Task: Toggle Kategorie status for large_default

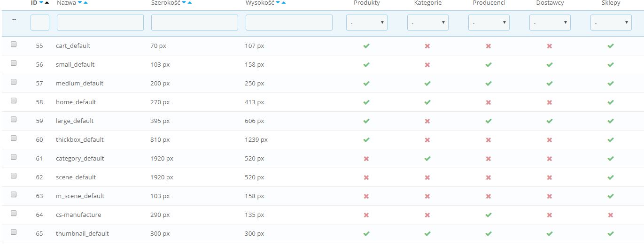Action: pos(427,121)
